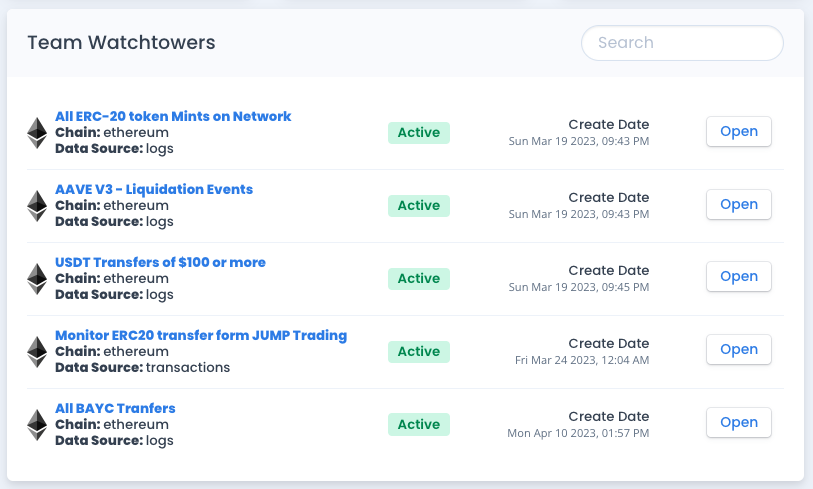
Task: Select Active status badge for BAYC Tranfers
Action: pos(419,425)
